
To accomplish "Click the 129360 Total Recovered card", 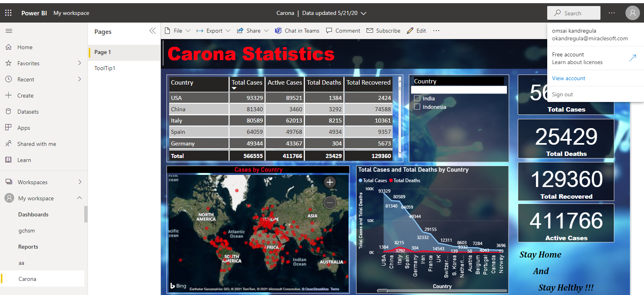I will pyautogui.click(x=566, y=181).
